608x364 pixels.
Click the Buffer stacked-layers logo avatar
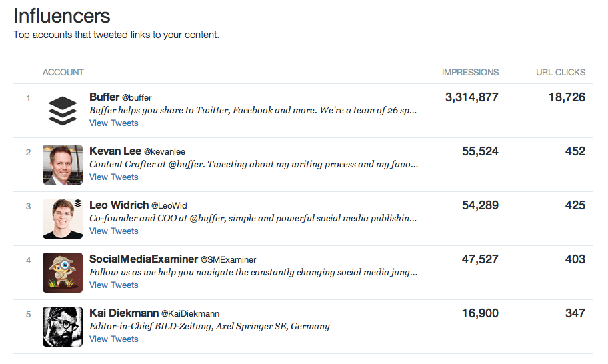63,111
